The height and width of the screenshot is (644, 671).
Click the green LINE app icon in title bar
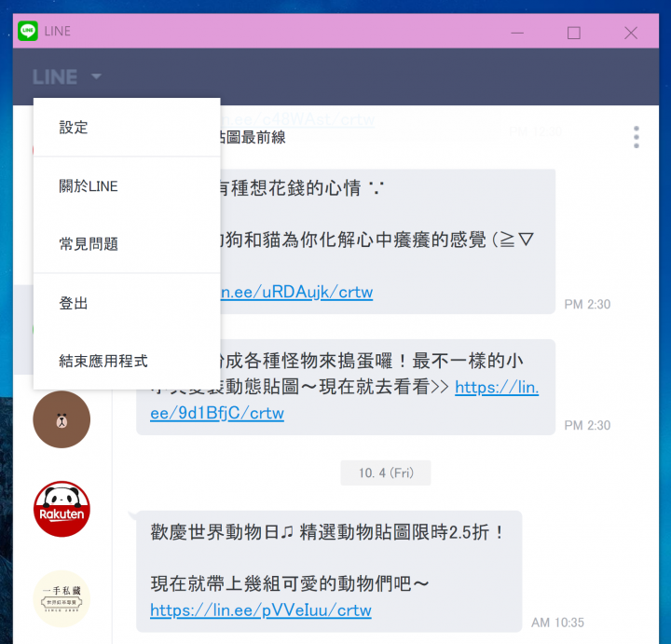(x=28, y=31)
